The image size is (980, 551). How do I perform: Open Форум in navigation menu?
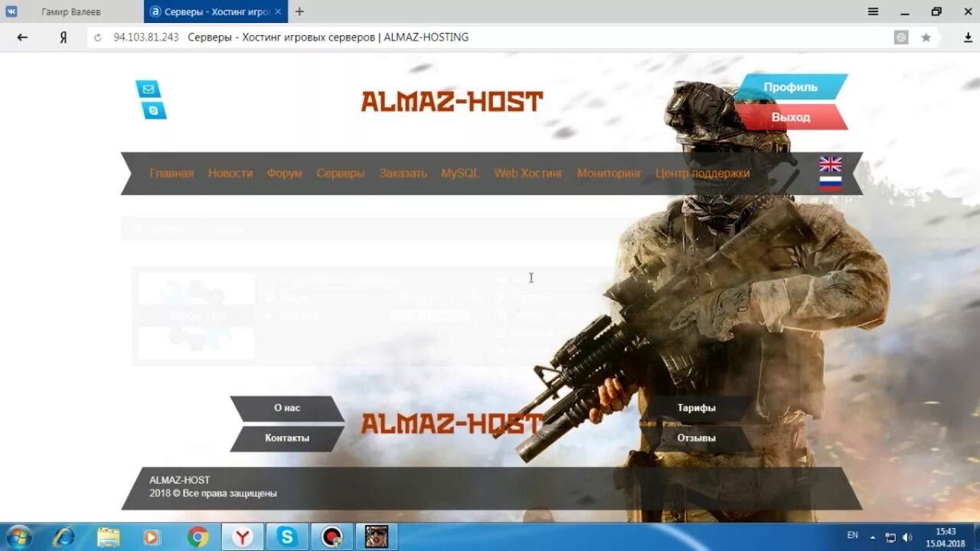coord(285,173)
